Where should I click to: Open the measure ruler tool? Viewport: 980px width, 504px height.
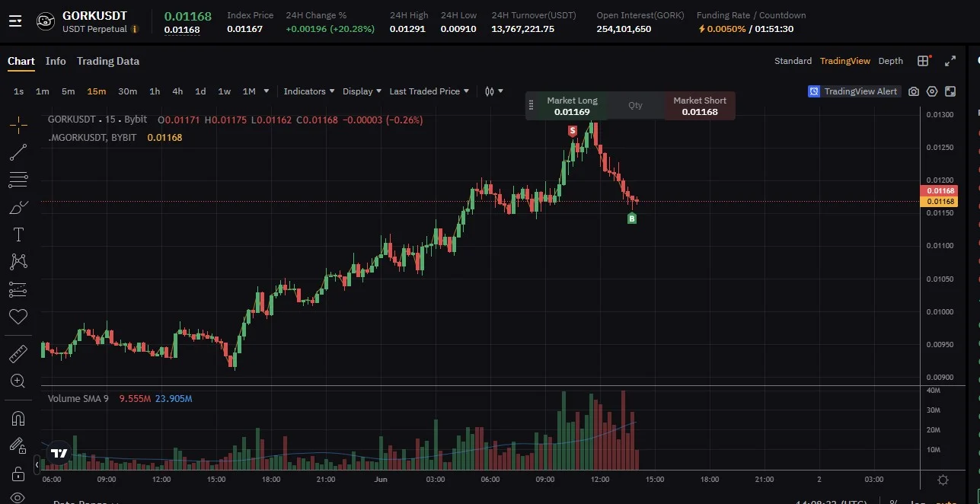tap(18, 353)
